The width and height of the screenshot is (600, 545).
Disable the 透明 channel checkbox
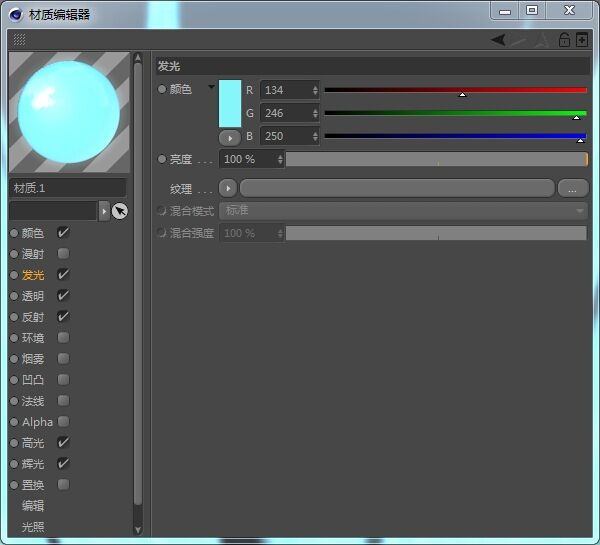point(63,296)
